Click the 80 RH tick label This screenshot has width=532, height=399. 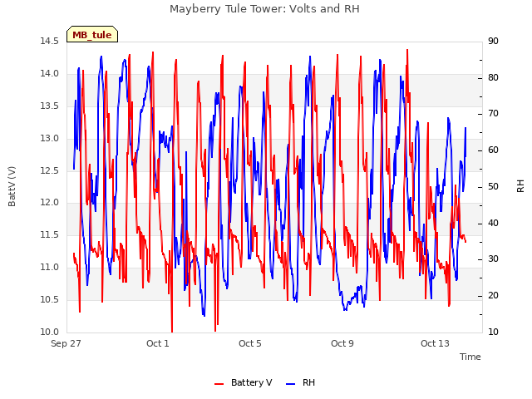pos(493,77)
